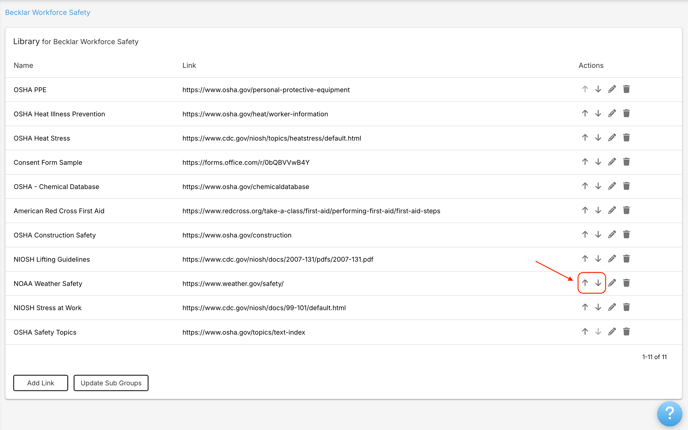
Task: Select the OSHA topics text-index URL
Action: tap(244, 332)
